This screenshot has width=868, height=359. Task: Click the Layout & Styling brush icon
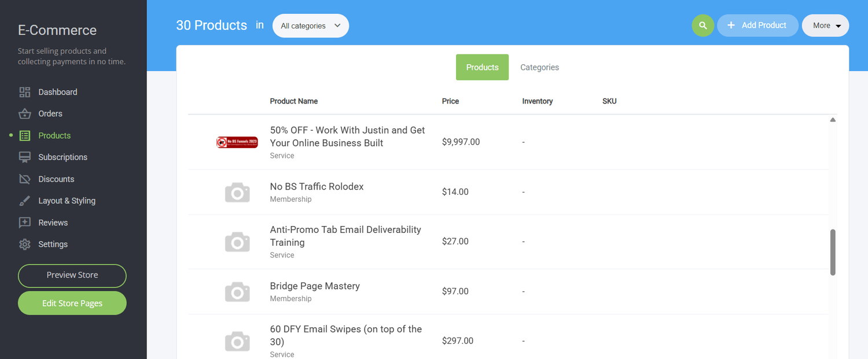24,201
